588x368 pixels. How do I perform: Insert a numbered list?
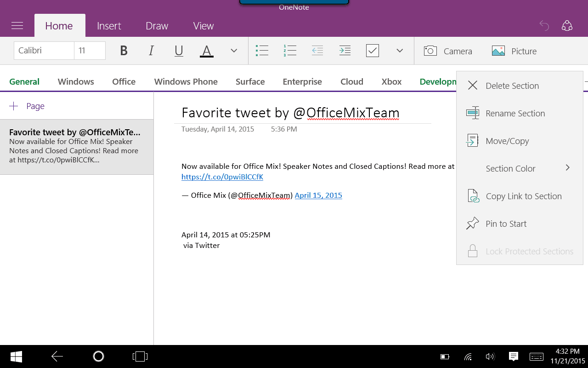click(x=290, y=51)
